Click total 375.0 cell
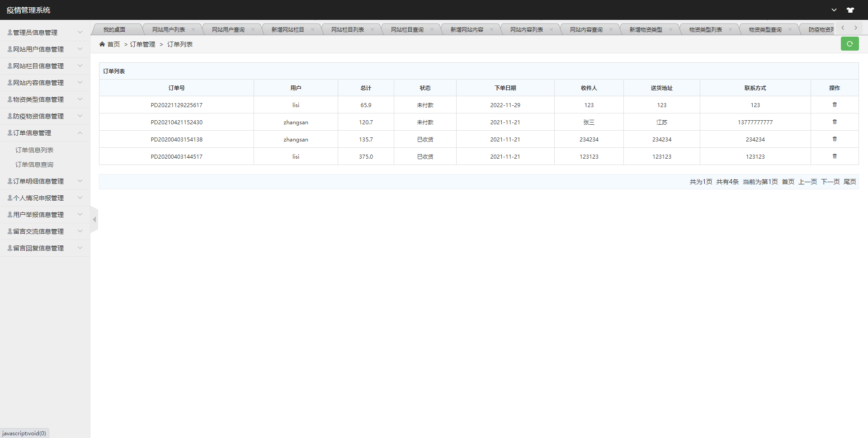The width and height of the screenshot is (868, 438). click(366, 156)
